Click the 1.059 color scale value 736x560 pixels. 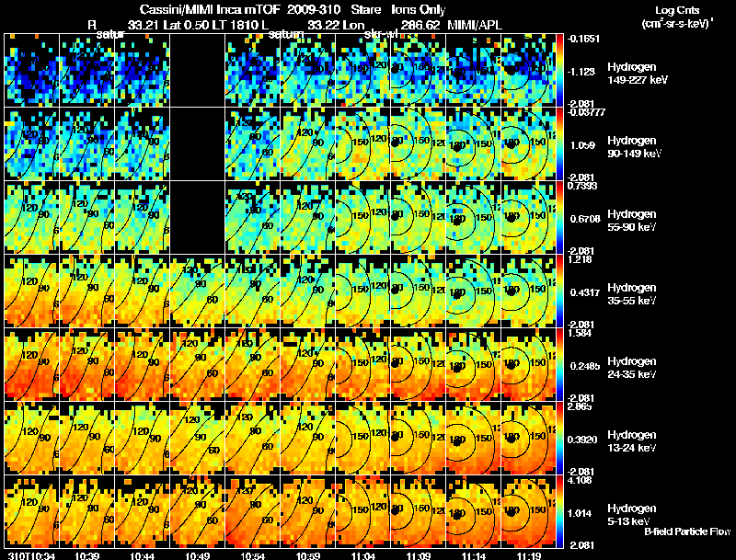582,145
